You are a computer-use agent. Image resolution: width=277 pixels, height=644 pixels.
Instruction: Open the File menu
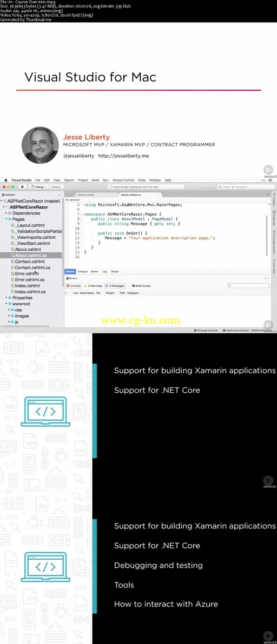point(38,180)
